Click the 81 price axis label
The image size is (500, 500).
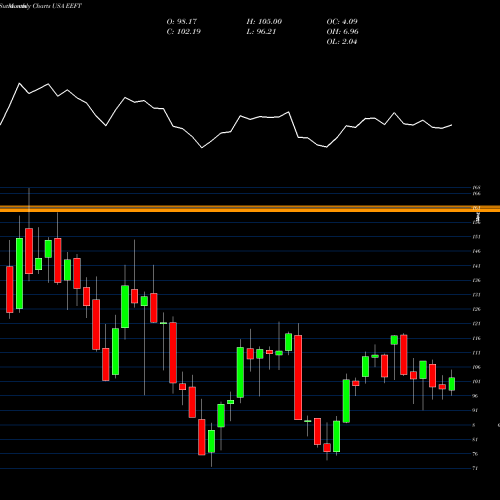475,439
